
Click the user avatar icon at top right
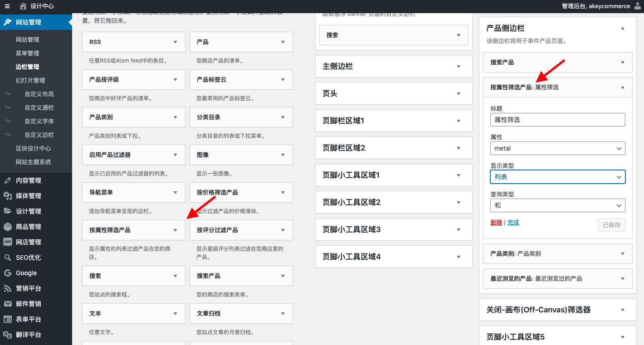coord(638,6)
